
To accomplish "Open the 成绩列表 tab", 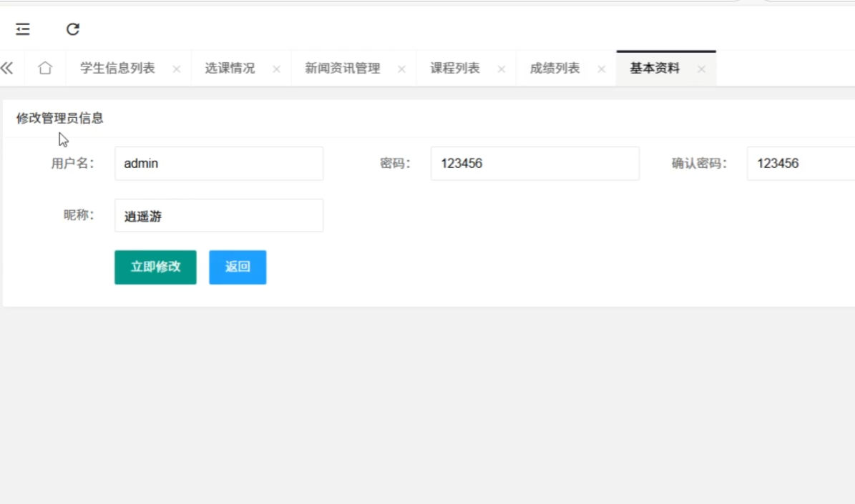I will (x=554, y=69).
